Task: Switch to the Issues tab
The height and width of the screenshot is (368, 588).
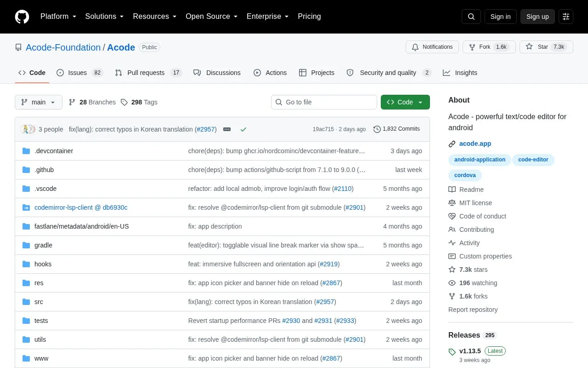Action: pyautogui.click(x=80, y=73)
